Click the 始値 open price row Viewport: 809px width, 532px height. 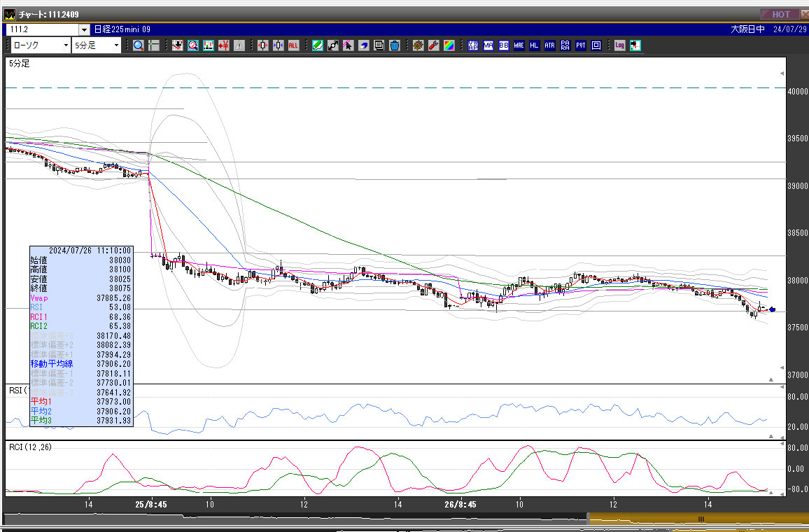81,260
